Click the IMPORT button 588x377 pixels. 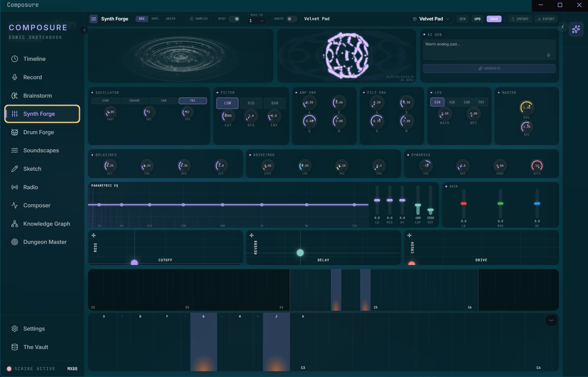[520, 19]
